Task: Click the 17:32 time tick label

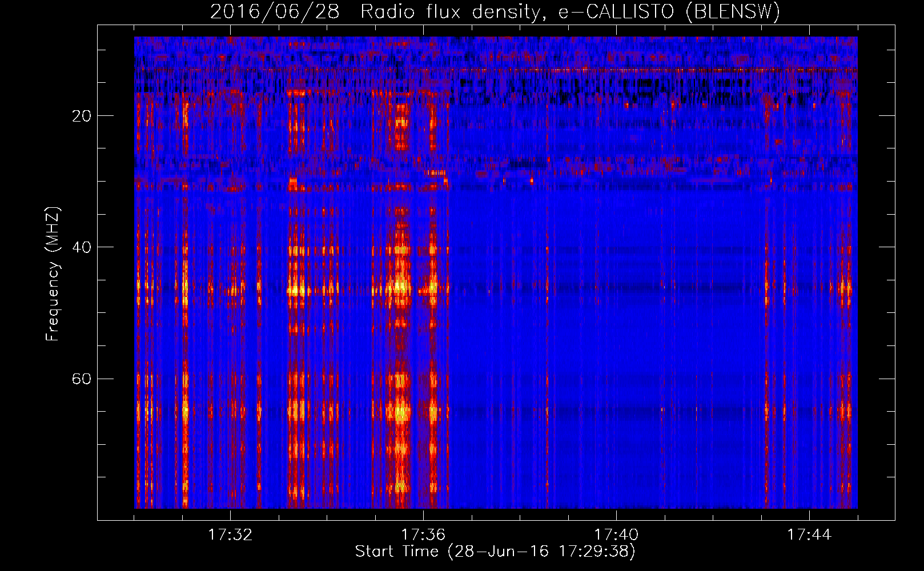Action: 230,534
